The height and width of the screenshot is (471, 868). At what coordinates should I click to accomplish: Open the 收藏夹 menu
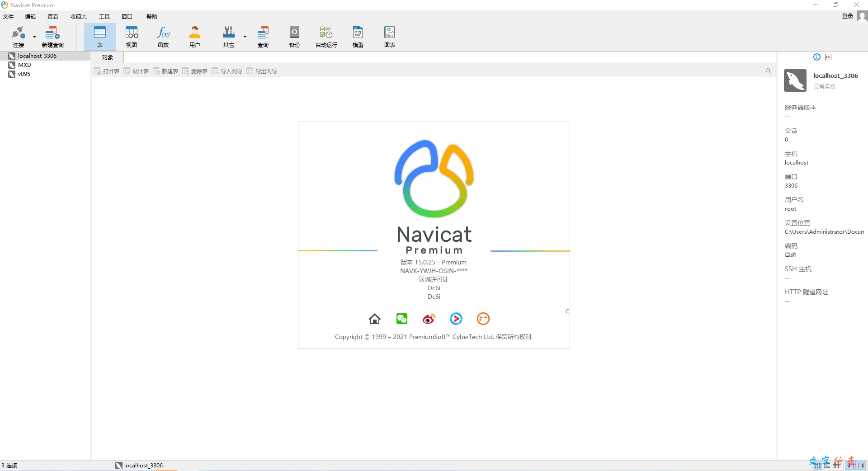pos(79,17)
